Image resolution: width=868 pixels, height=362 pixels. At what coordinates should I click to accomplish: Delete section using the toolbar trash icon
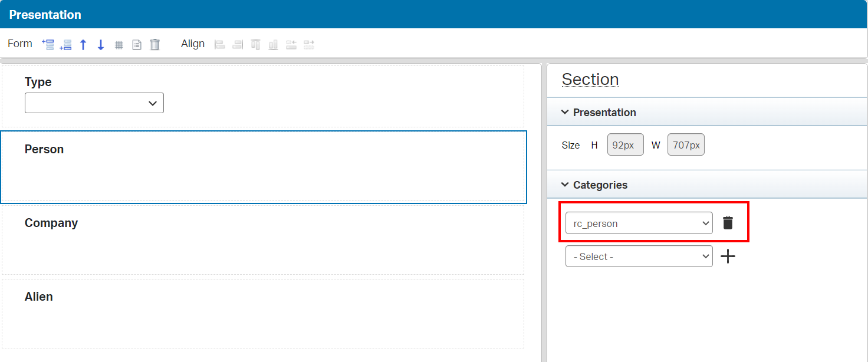click(x=154, y=44)
